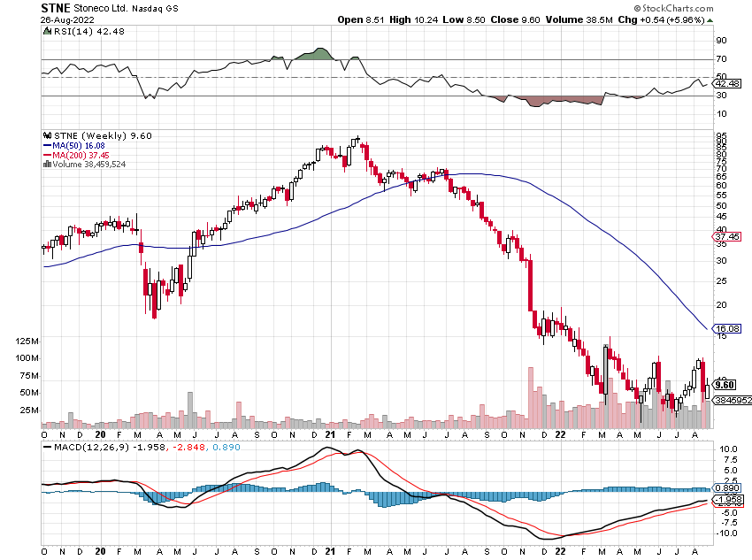Click the 25M volume axis label
This screenshot has height=560, width=752.
pyautogui.click(x=29, y=410)
